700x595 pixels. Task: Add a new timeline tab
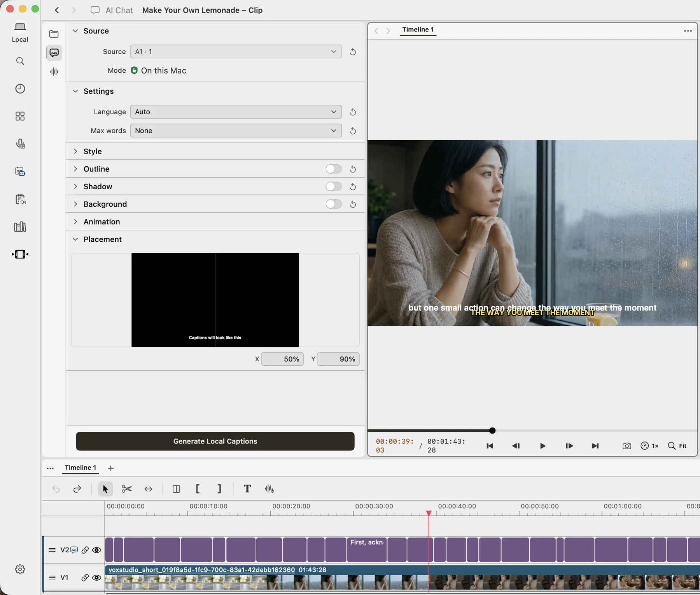click(111, 468)
